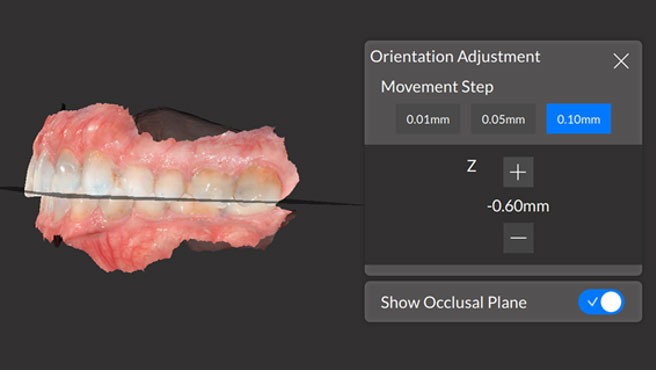Click the Movement Step heading
This screenshot has height=370, width=656.
click(x=437, y=87)
